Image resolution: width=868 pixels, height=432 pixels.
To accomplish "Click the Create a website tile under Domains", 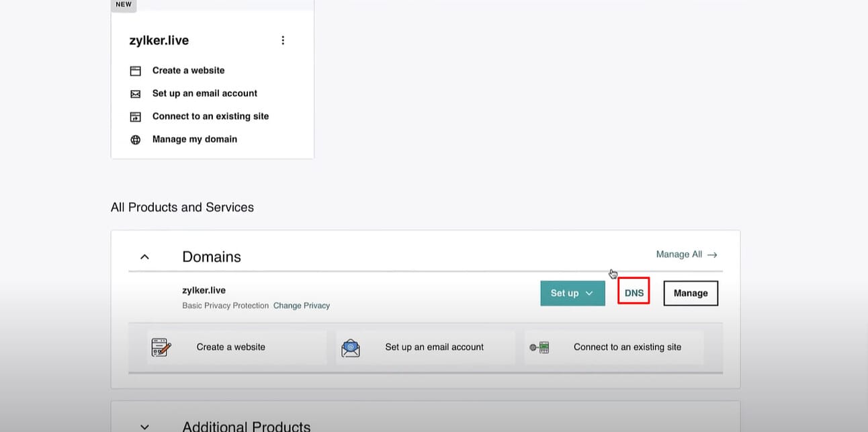I will coord(237,347).
